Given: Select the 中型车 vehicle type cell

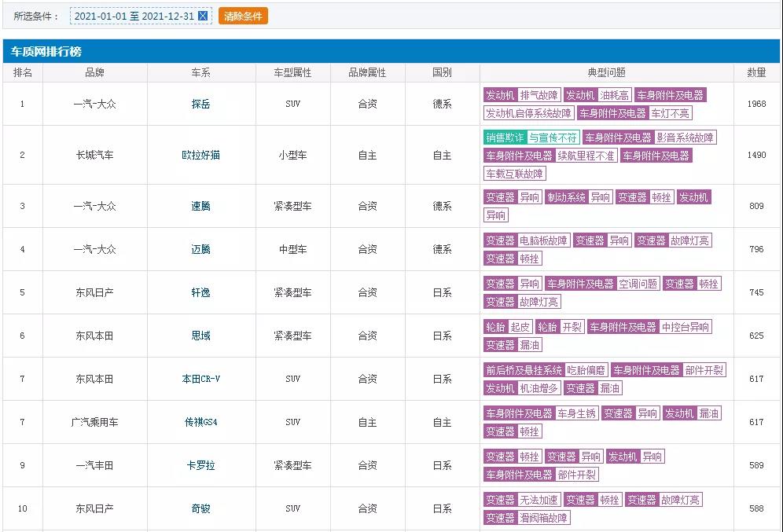Looking at the screenshot, I should pos(293,249).
